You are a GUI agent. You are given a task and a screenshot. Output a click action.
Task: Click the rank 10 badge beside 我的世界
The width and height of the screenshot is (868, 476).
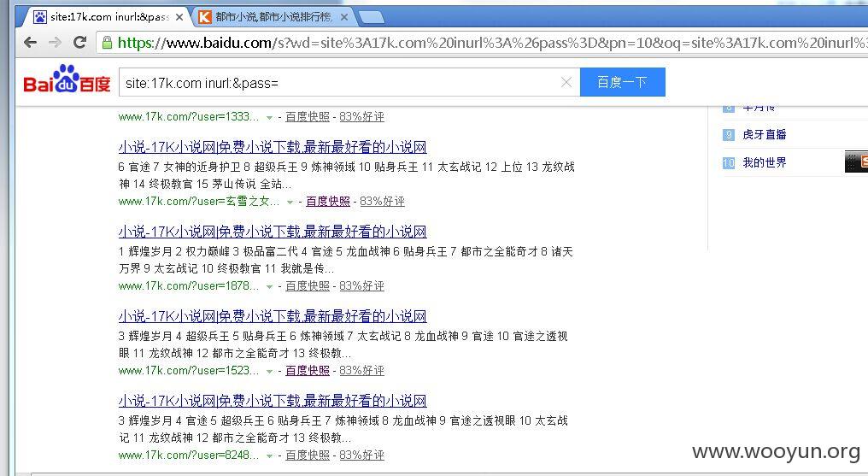tap(729, 162)
